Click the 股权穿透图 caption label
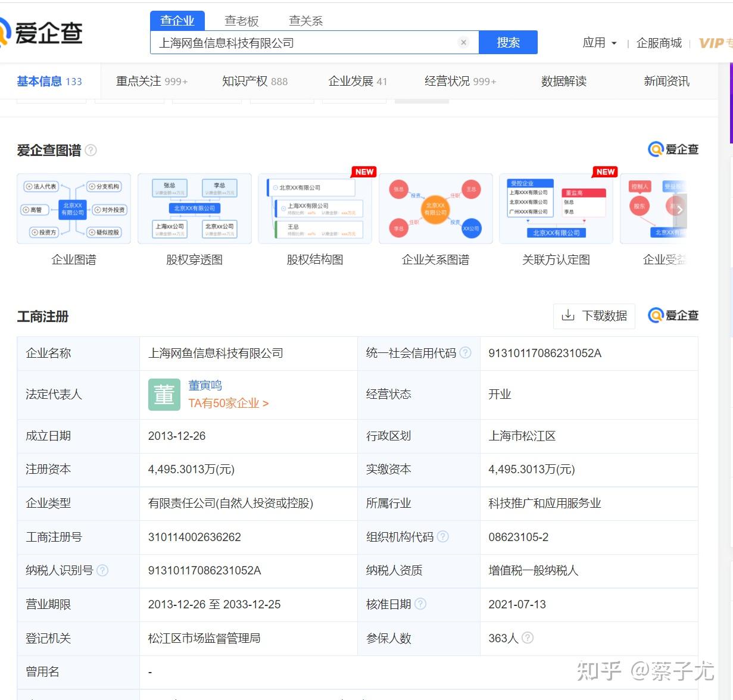Screen dimensions: 733x700 [195, 260]
